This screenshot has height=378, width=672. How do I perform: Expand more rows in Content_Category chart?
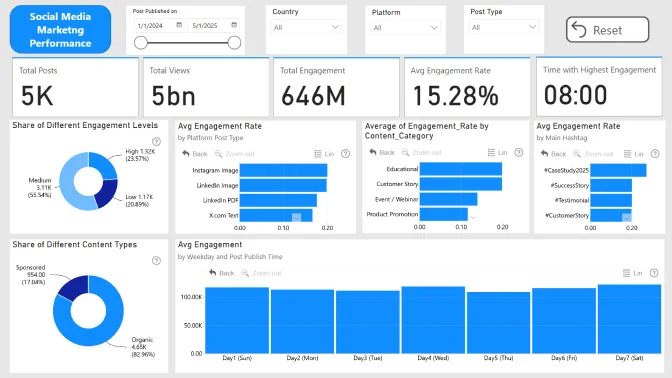(x=473, y=217)
